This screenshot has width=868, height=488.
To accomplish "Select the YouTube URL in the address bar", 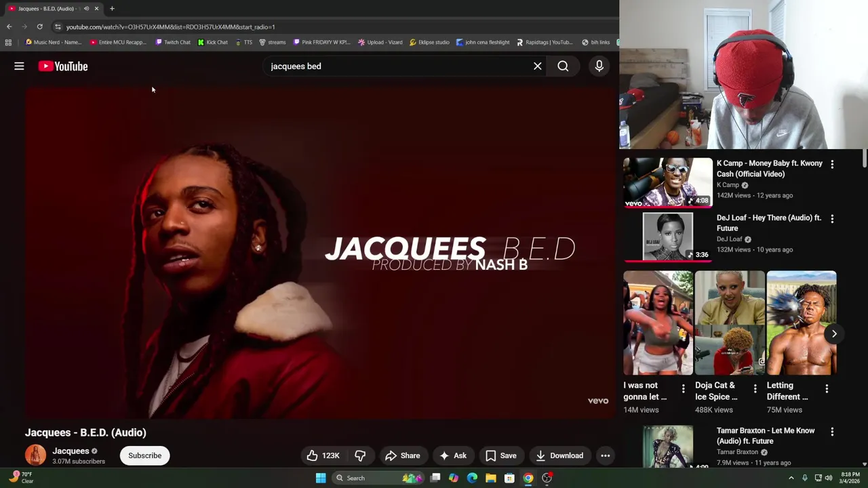I will pyautogui.click(x=170, y=27).
